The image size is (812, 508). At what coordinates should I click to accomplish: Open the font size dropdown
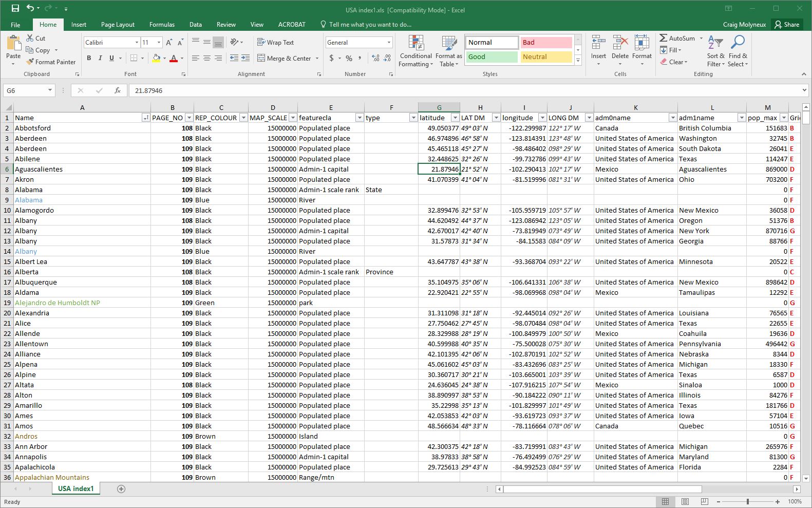click(159, 43)
